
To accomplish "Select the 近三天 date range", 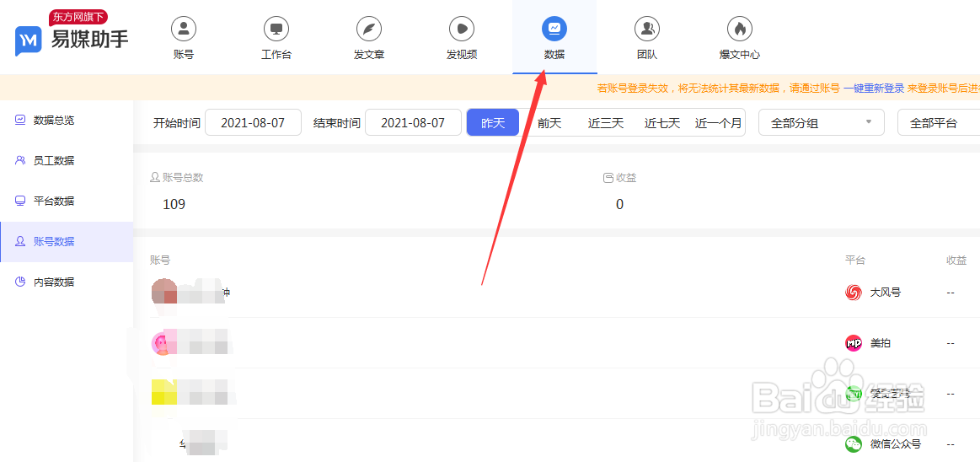I will tap(606, 123).
